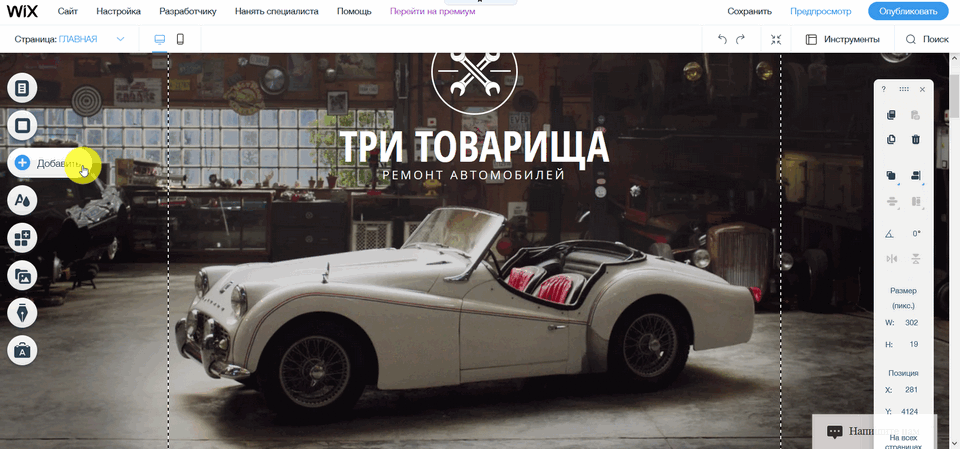Open the Инструменты tools dropdown
960x449 pixels.
842,39
